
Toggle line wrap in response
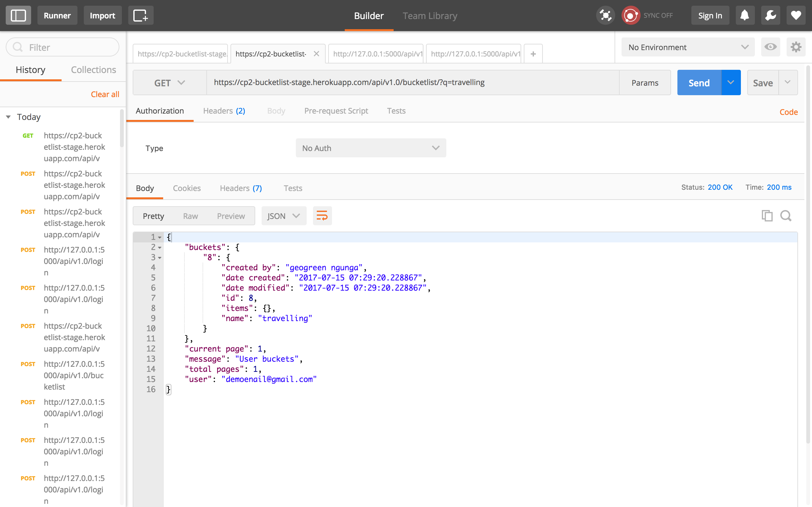click(x=322, y=216)
